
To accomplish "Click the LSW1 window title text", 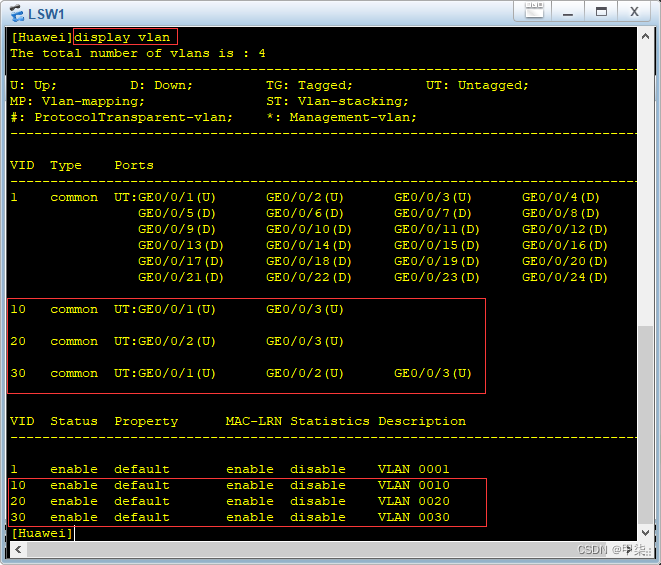I will pos(46,14).
